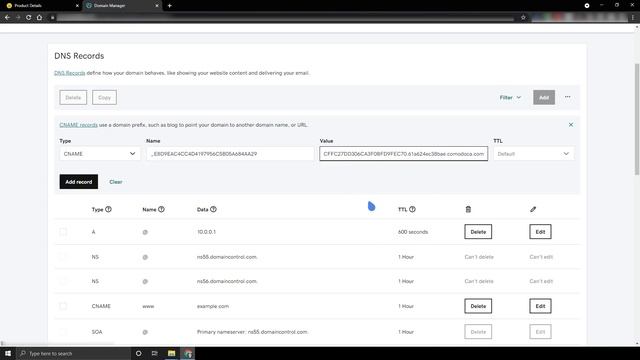Click the Windows taskbar search box
This screenshot has height=360, width=640.
tap(73, 353)
